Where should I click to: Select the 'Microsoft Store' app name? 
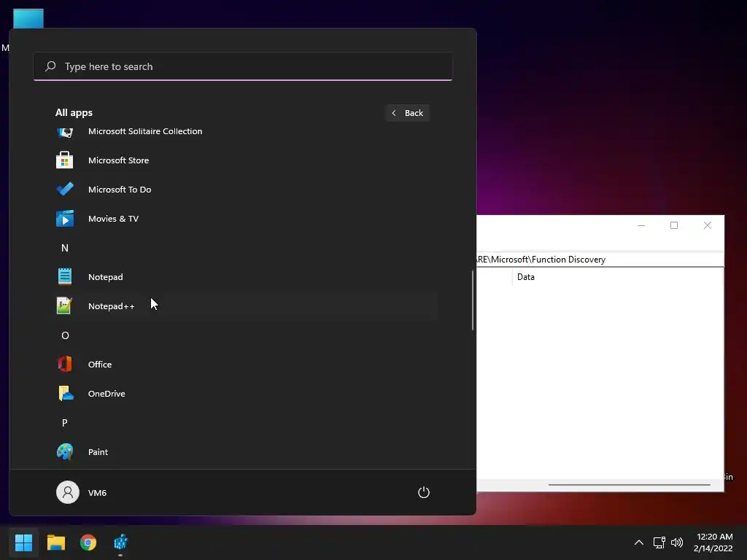pyautogui.click(x=119, y=160)
